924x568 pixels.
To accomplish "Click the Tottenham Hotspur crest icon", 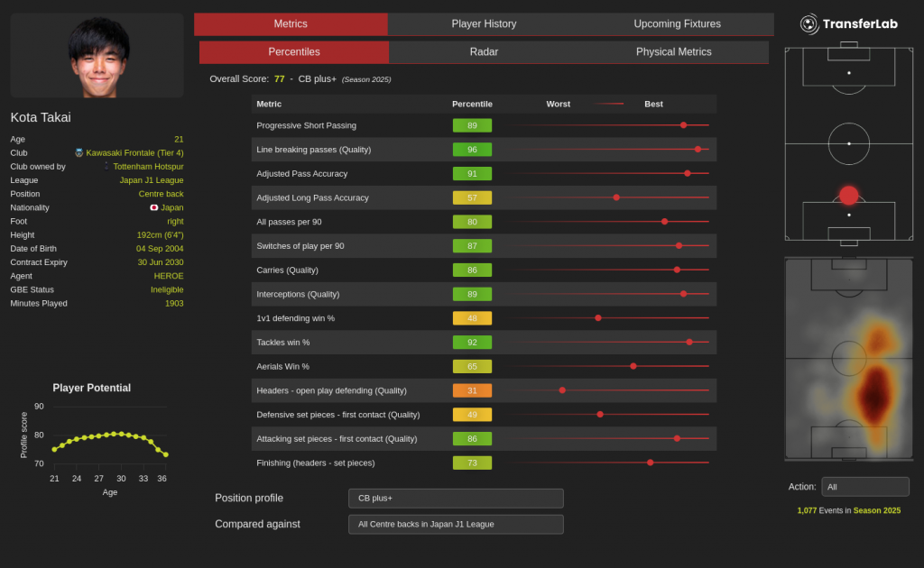I will 106,167.
